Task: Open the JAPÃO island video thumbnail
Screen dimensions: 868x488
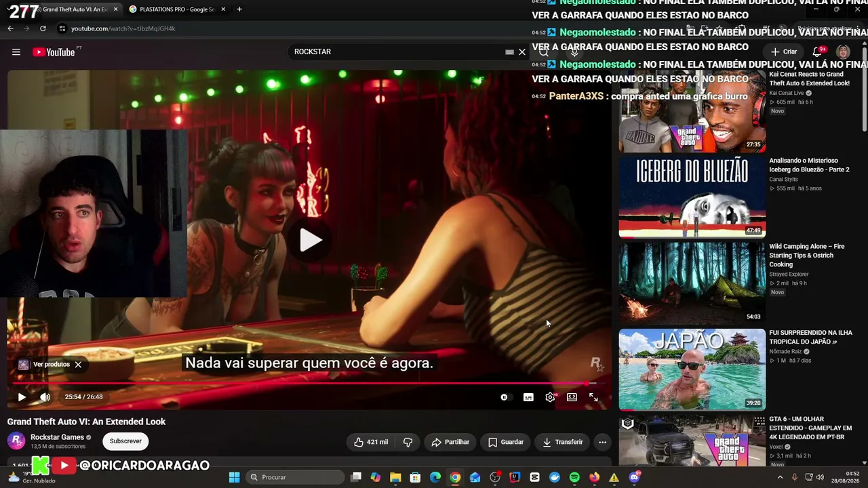Action: (x=692, y=369)
